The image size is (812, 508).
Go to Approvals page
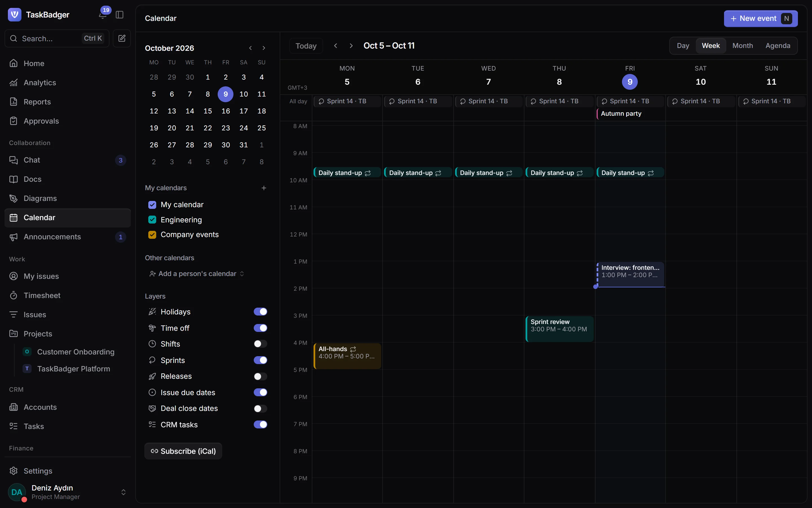[x=67, y=121]
